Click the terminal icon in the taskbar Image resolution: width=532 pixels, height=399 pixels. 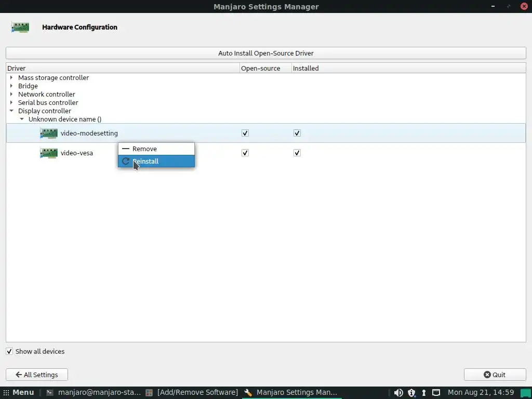tap(49, 393)
